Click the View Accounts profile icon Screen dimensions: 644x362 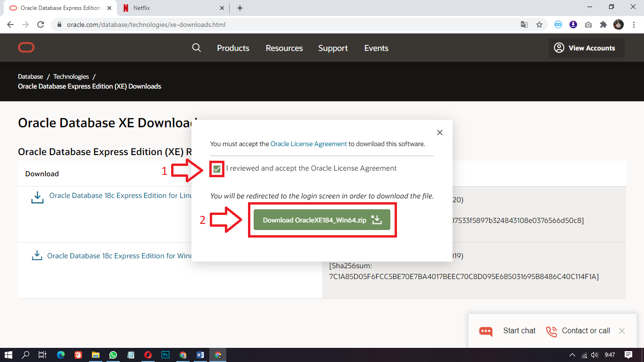(559, 48)
